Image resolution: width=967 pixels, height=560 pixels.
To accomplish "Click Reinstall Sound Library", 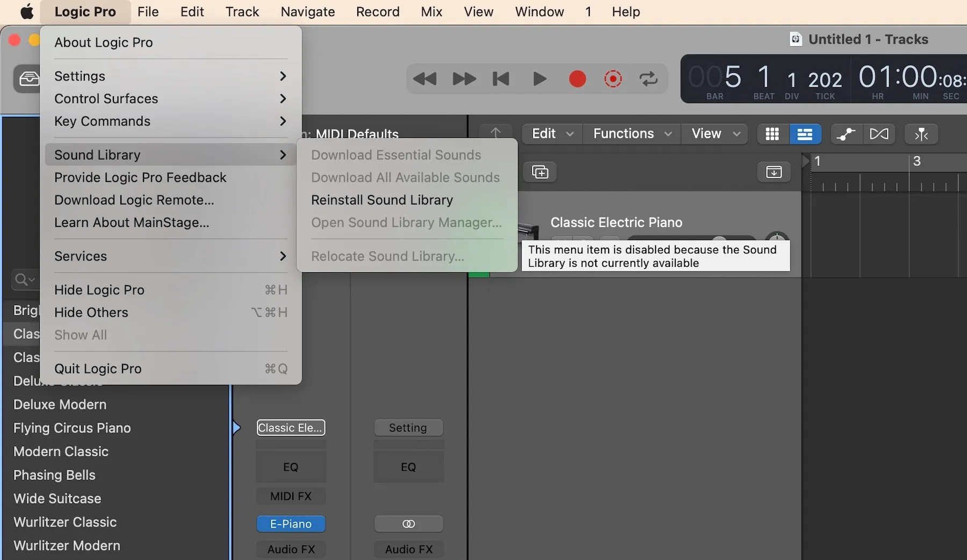I will [382, 199].
